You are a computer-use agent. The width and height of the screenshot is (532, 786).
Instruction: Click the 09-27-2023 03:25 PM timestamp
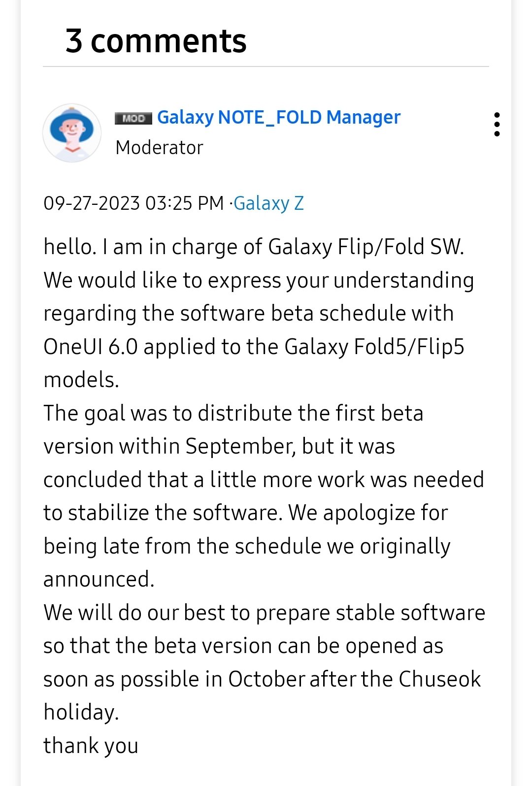click(133, 203)
